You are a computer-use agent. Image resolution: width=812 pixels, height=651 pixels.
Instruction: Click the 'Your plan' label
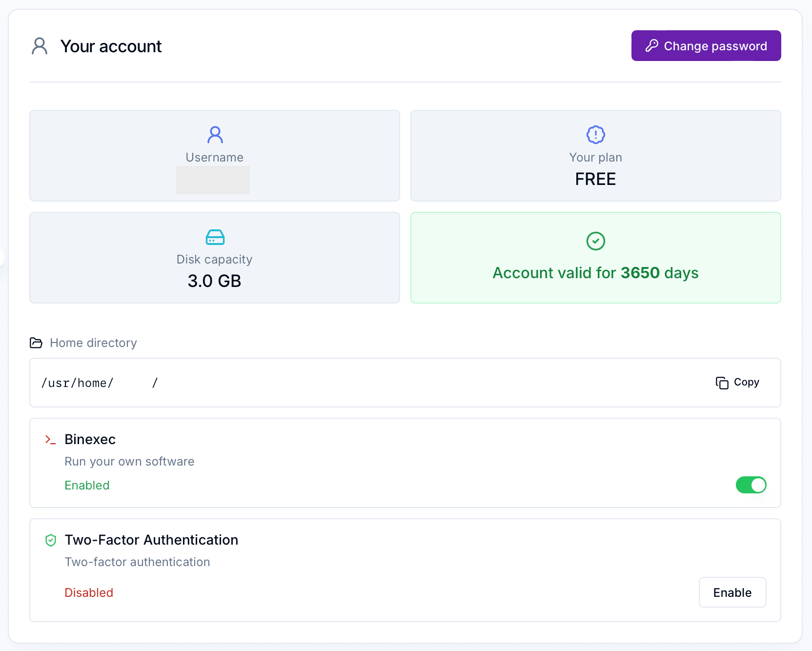click(595, 158)
